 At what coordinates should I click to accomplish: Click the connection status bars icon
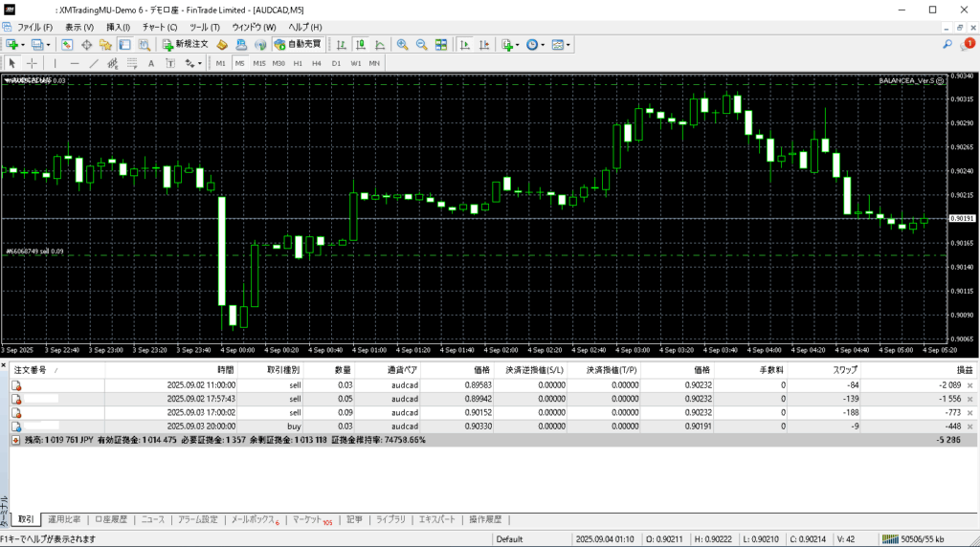click(x=890, y=539)
